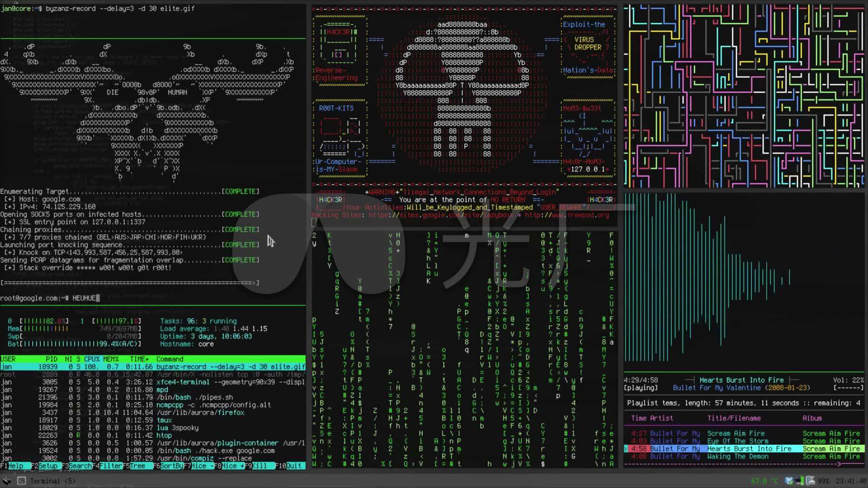Image resolution: width=868 pixels, height=488 pixels.
Task: Click the Artist column header in ncmpcpp
Action: [x=661, y=418]
